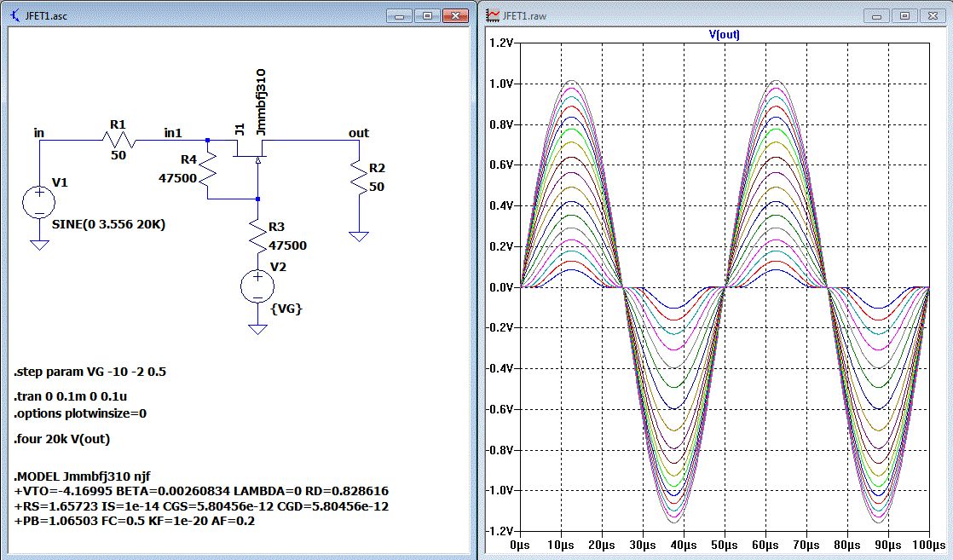The image size is (953, 560).
Task: Click the ground symbol below V1
Action: [x=39, y=245]
